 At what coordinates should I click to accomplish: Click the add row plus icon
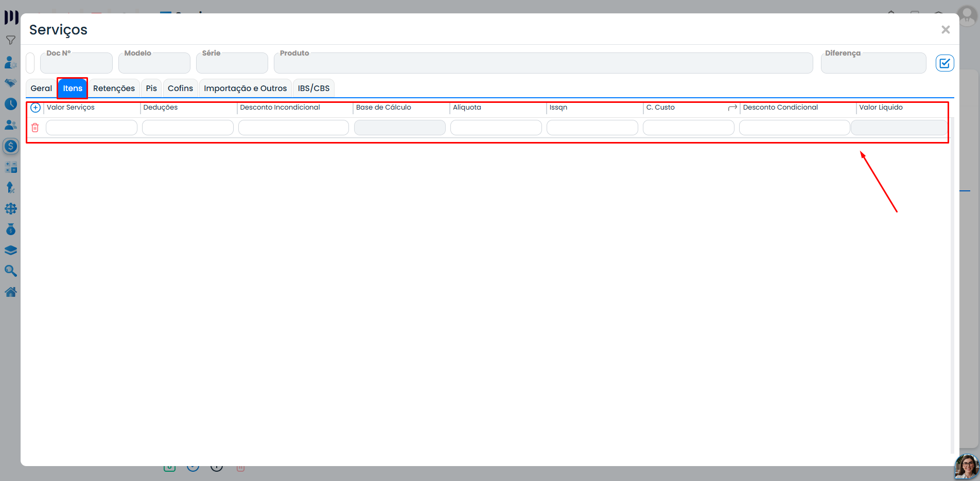click(36, 108)
